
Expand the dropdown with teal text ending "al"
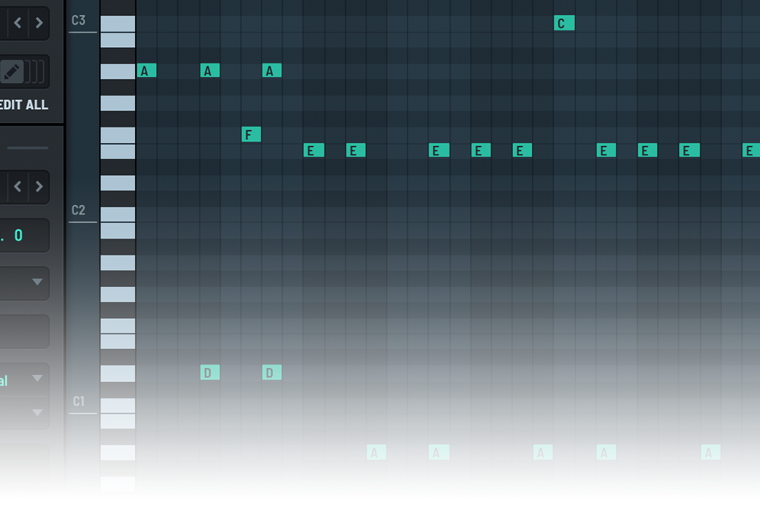point(25,380)
